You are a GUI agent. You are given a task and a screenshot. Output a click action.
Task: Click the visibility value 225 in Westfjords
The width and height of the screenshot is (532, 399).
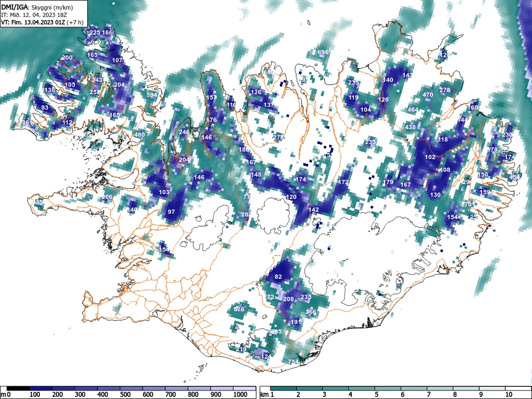click(x=95, y=32)
